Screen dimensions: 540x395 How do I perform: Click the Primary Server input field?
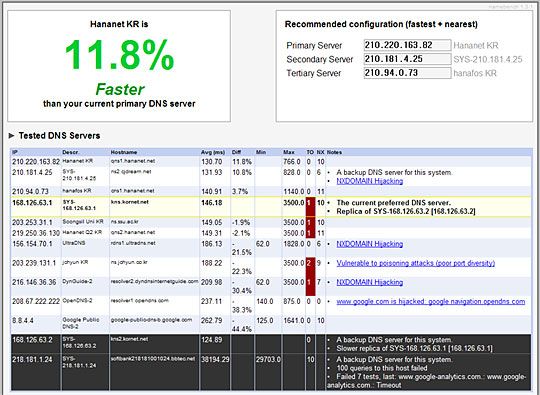[407, 45]
